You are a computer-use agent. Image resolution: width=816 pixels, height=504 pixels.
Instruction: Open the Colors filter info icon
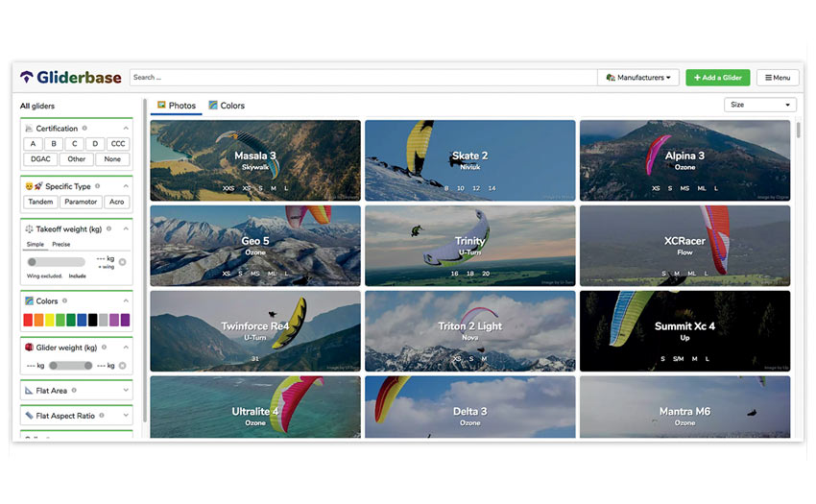click(64, 300)
